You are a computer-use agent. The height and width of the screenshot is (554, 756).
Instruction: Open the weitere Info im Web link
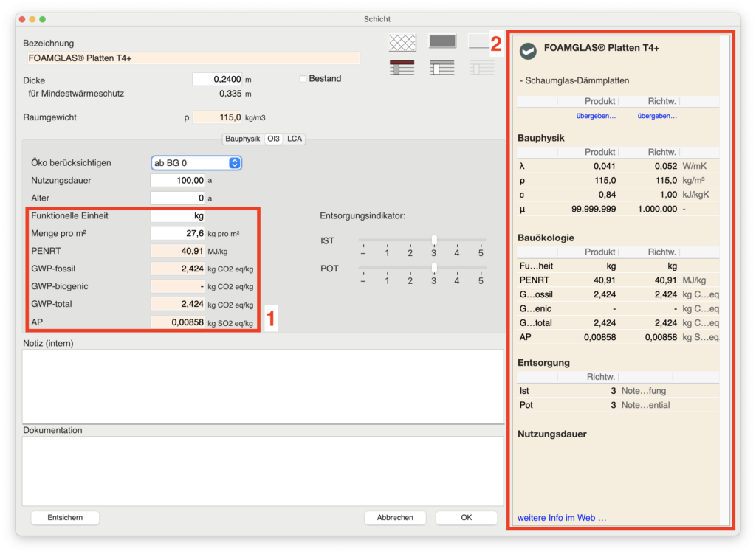[562, 518]
